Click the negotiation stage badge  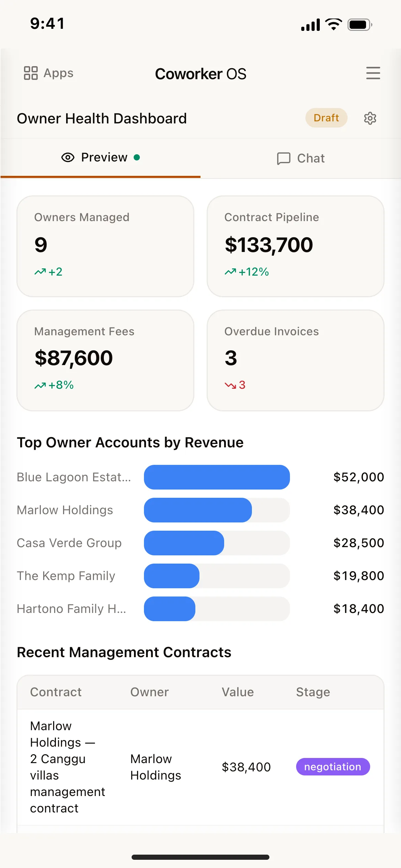point(333,767)
